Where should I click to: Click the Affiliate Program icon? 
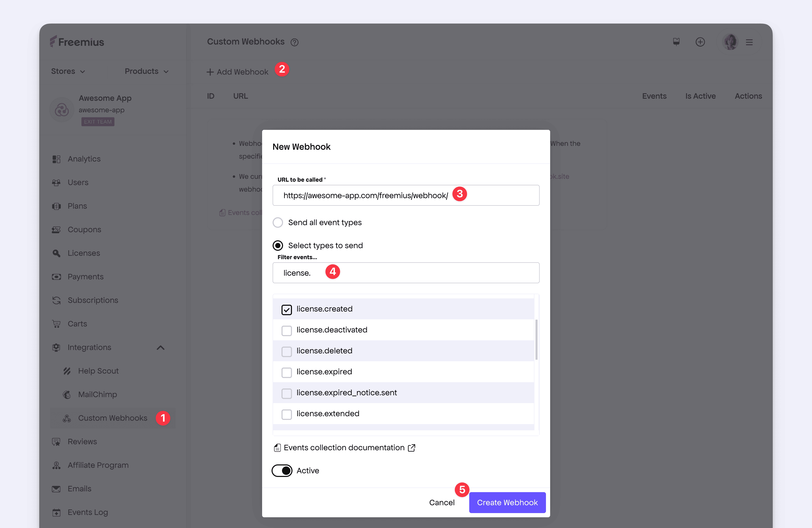(x=56, y=465)
